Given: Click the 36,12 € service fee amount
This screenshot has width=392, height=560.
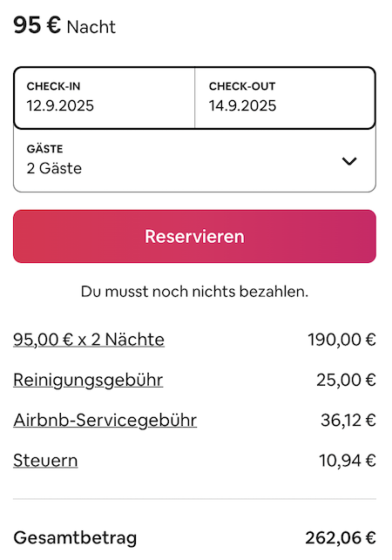Looking at the screenshot, I should [x=348, y=421].
